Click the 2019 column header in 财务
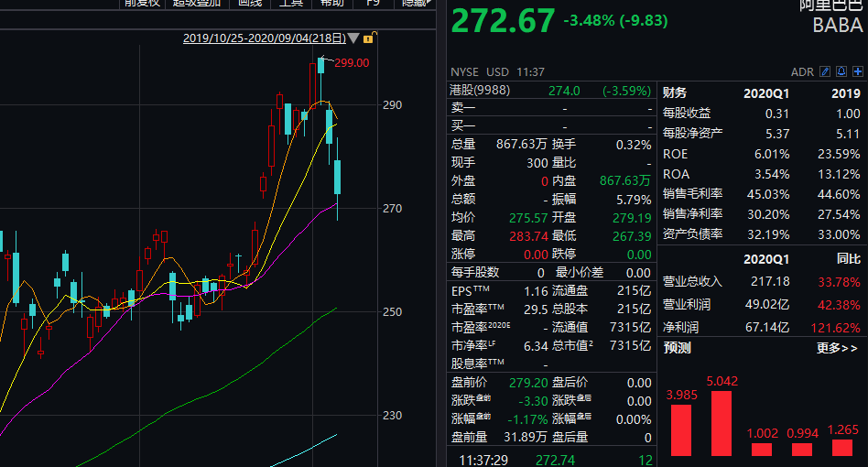The height and width of the screenshot is (467, 868). coord(846,93)
